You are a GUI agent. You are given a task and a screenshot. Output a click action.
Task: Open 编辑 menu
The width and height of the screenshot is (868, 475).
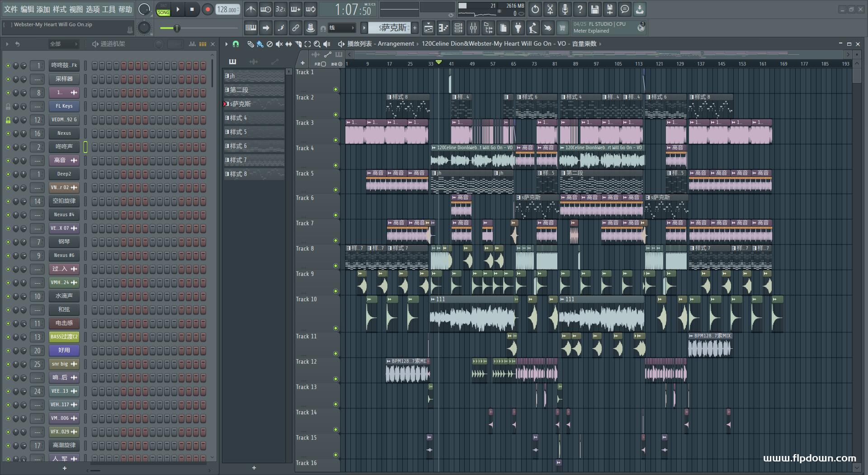(x=27, y=9)
